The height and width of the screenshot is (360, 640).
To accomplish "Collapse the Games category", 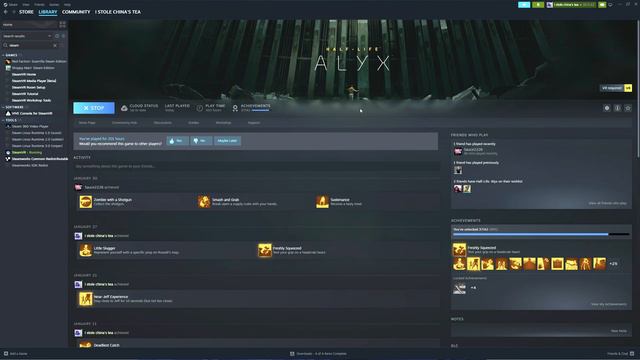I will tap(4, 55).
